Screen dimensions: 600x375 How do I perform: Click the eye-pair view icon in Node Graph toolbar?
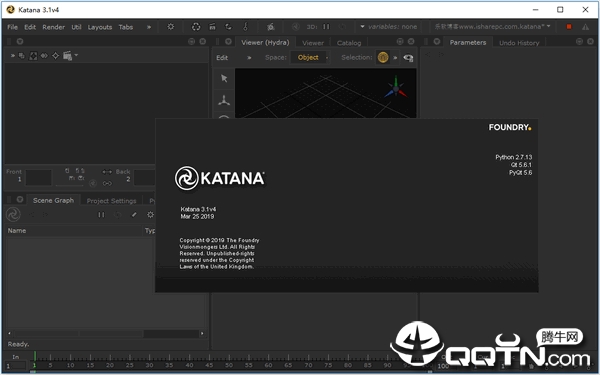(44, 56)
